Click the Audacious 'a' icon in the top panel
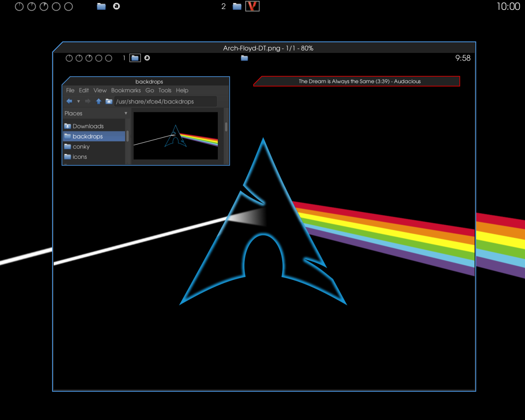The image size is (525, 420). coord(116,6)
